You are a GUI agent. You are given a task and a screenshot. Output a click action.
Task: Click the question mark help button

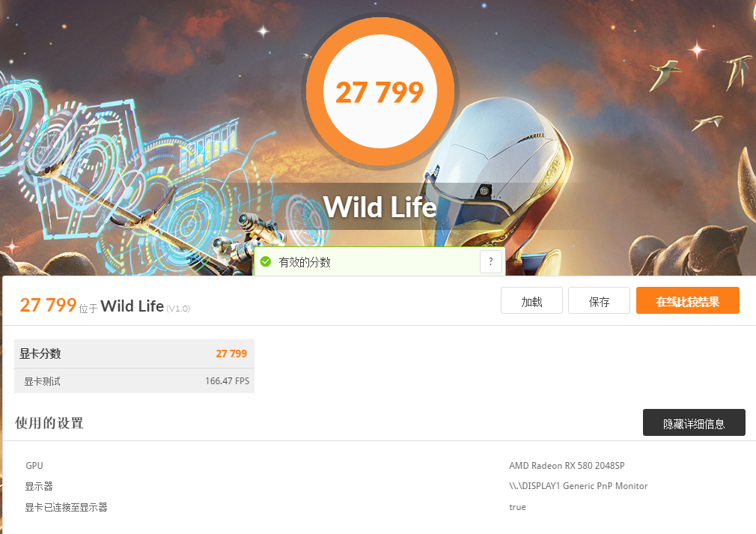491,262
